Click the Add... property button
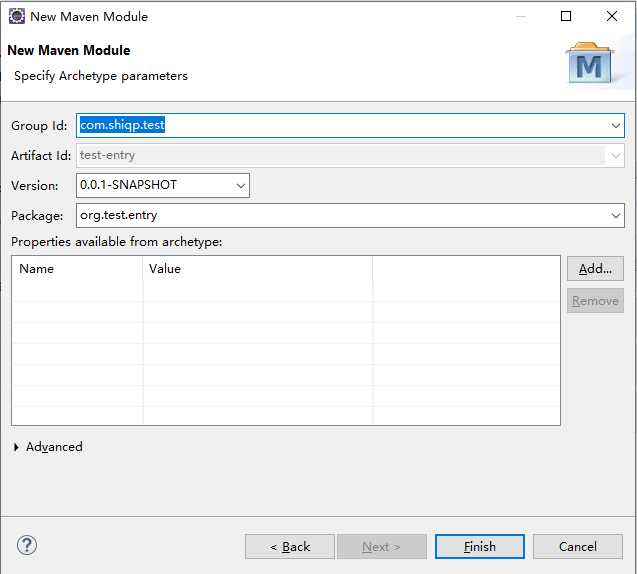The width and height of the screenshot is (637, 574). (595, 268)
